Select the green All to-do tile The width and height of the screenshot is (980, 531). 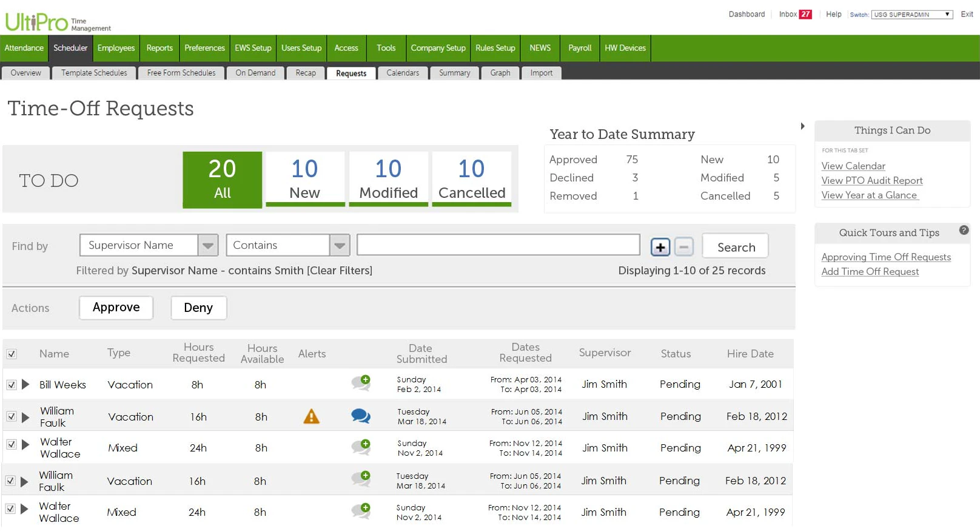(223, 180)
